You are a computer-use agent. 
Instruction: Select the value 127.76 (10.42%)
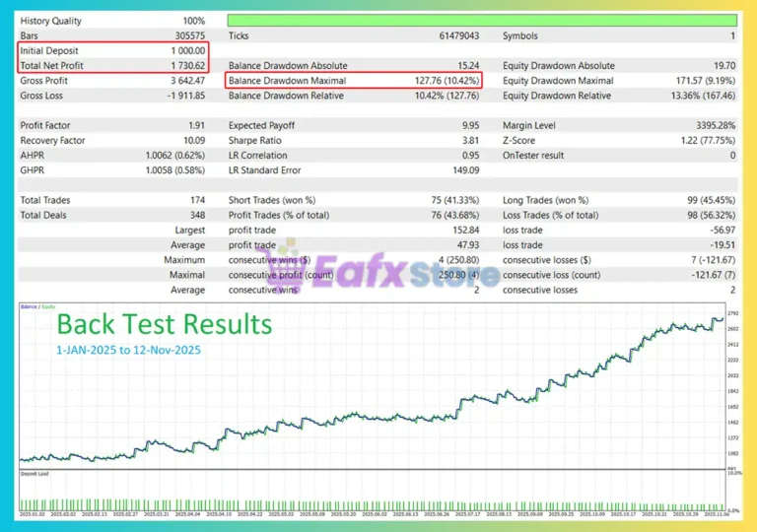(447, 81)
